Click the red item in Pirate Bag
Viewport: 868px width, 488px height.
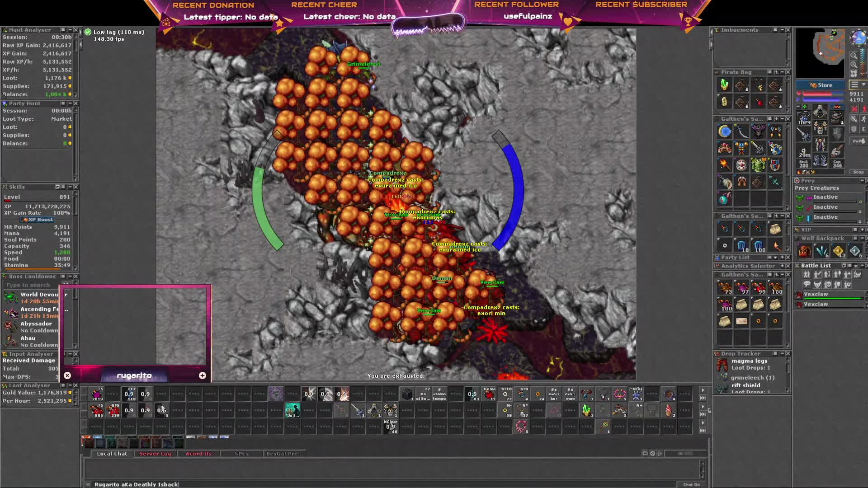(759, 102)
